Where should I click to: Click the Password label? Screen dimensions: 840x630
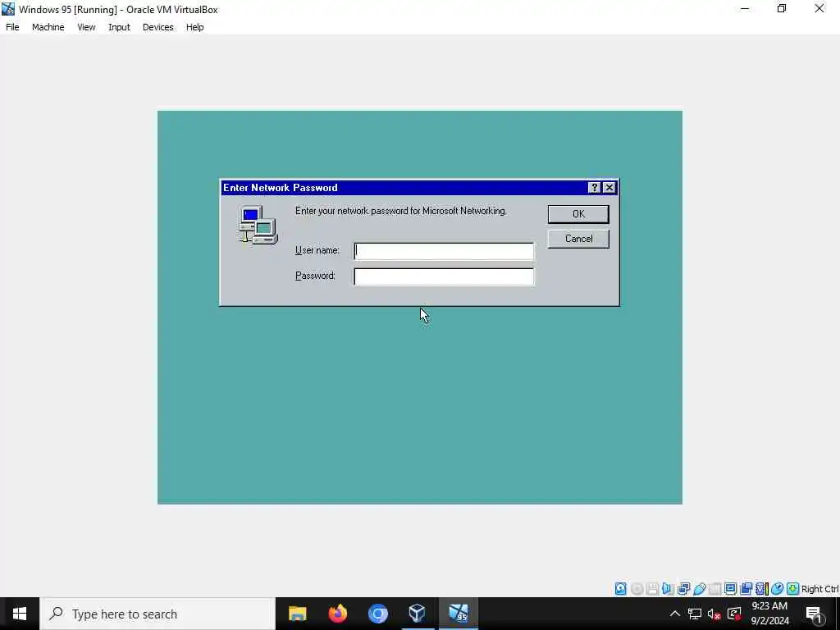[x=315, y=276]
